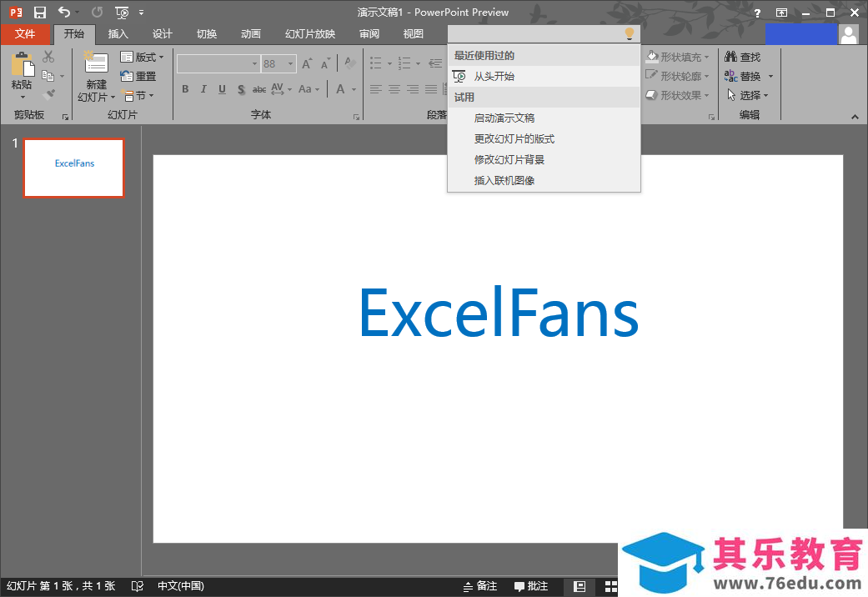Screen dimensions: 868x597
Task: Click the New Slide icon
Action: pos(96,63)
